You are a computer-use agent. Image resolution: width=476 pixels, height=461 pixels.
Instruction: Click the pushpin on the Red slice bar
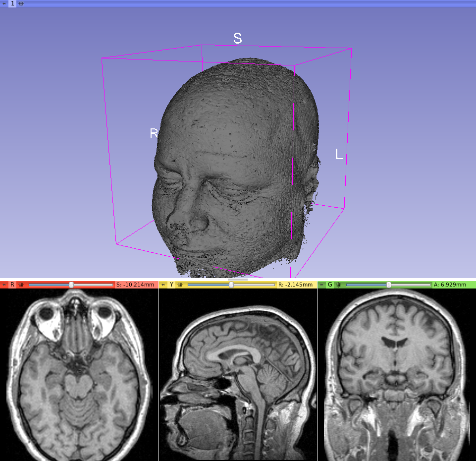(3, 285)
